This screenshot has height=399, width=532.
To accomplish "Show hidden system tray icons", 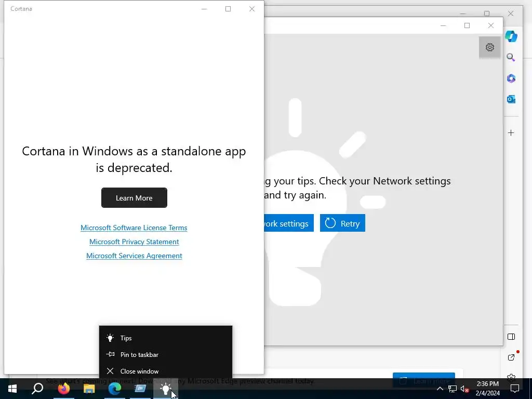I will [x=440, y=389].
